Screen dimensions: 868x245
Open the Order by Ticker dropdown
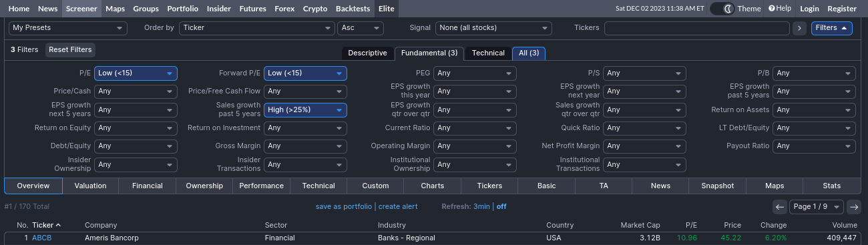coord(256,28)
